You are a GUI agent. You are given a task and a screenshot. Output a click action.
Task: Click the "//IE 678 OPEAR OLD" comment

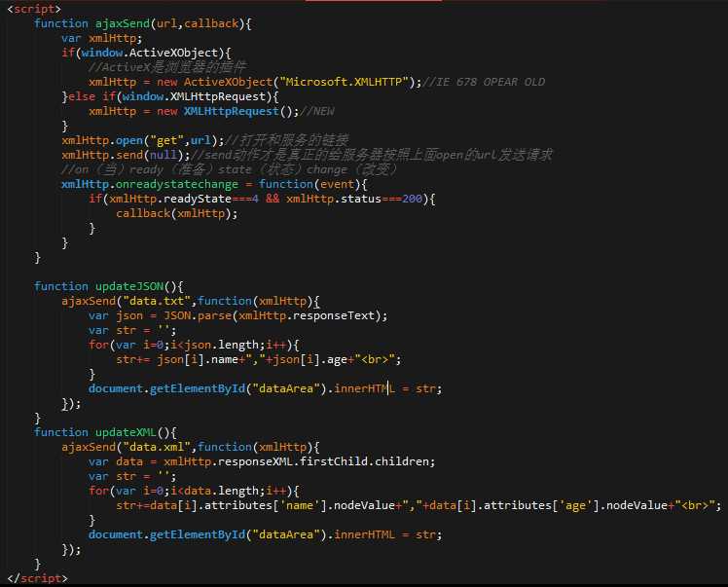pyautogui.click(x=484, y=82)
